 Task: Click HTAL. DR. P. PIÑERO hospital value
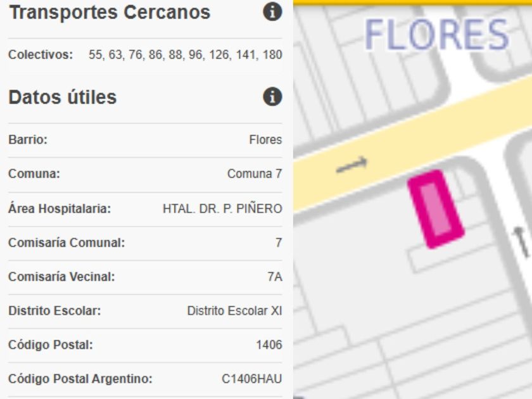tap(222, 208)
